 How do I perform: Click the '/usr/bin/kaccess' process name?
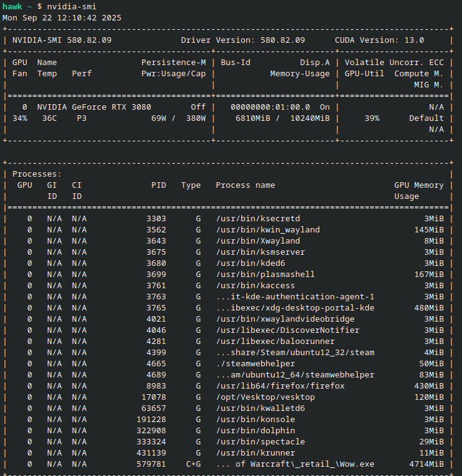coord(255,286)
